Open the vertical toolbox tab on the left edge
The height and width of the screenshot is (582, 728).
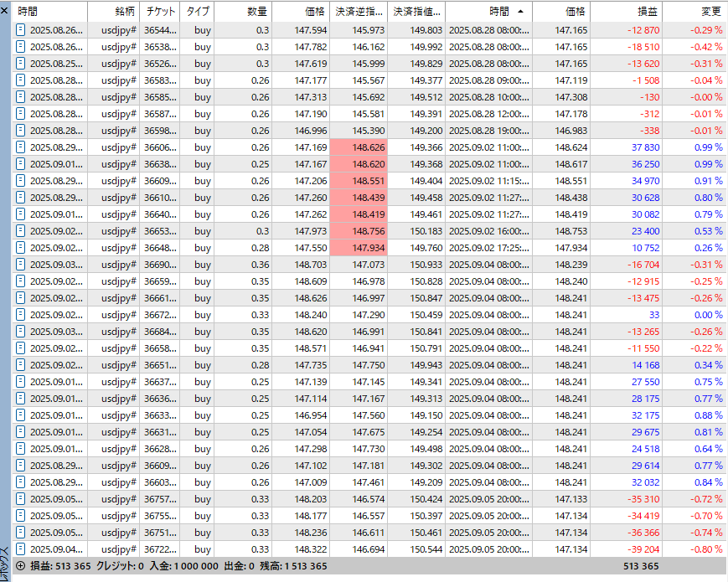pyautogui.click(x=5, y=564)
